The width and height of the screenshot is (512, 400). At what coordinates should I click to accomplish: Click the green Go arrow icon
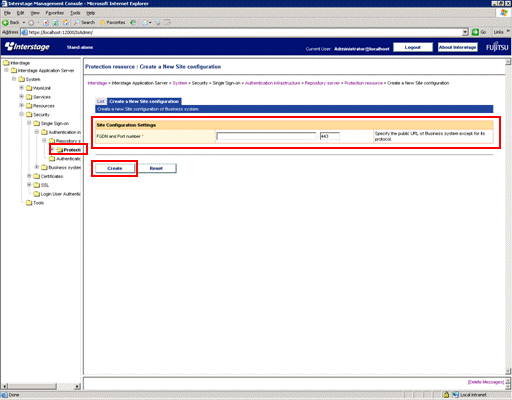[475, 32]
